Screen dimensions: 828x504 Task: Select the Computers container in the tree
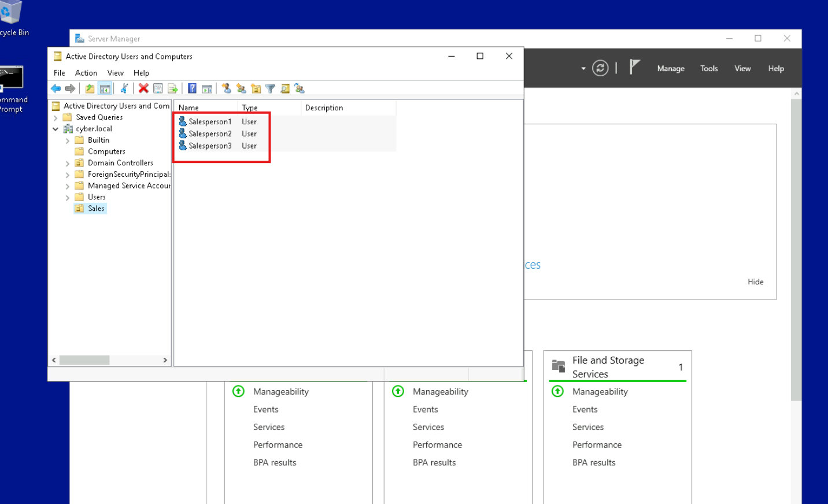pos(106,151)
